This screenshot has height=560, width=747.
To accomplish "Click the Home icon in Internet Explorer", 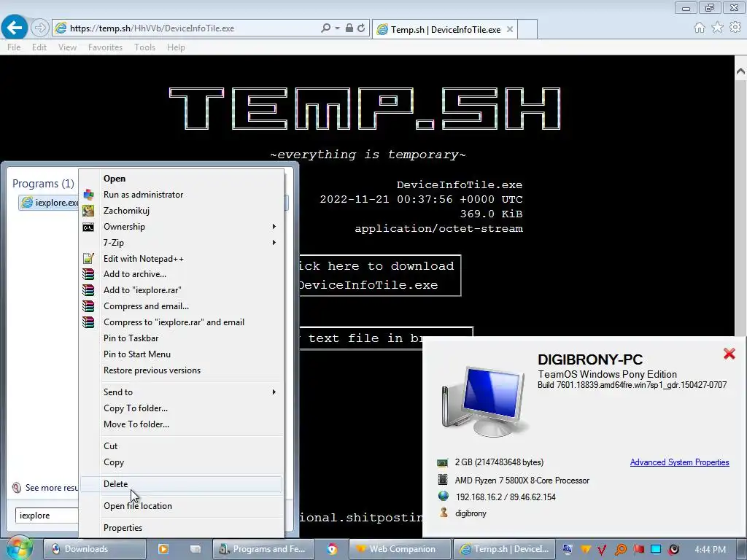I will point(700,28).
